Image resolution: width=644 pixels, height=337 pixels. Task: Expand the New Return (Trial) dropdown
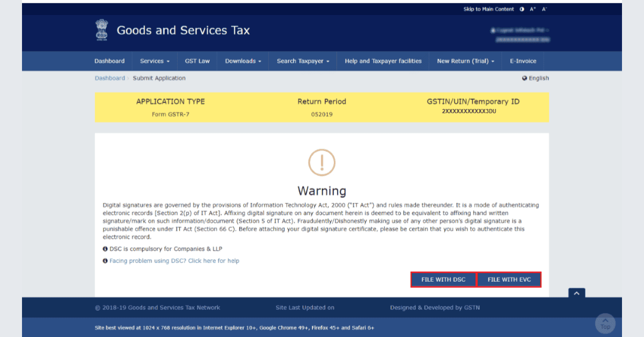[x=465, y=61]
